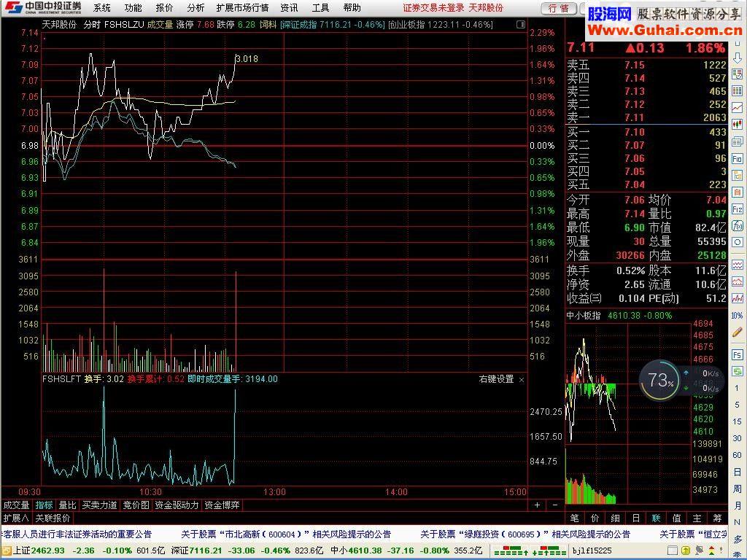Click the 10% icon in right sidebar
The image size is (747, 560).
coord(737,316)
